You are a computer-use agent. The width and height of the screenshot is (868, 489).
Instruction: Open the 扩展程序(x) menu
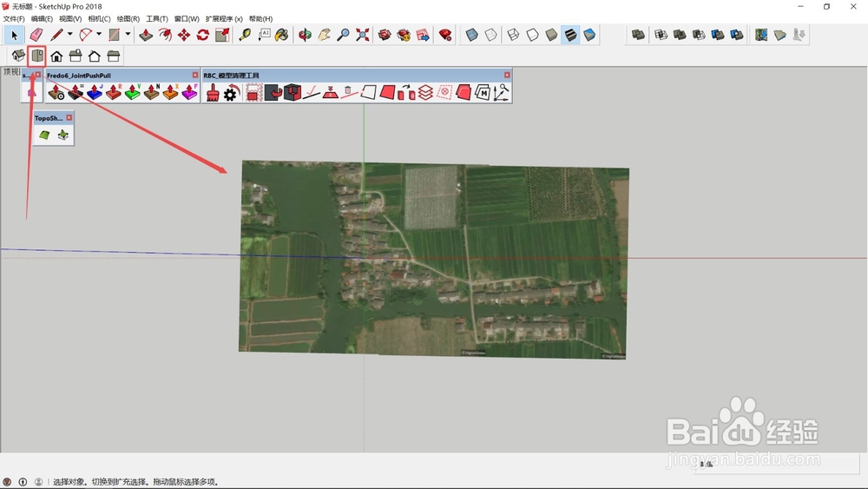(x=224, y=19)
